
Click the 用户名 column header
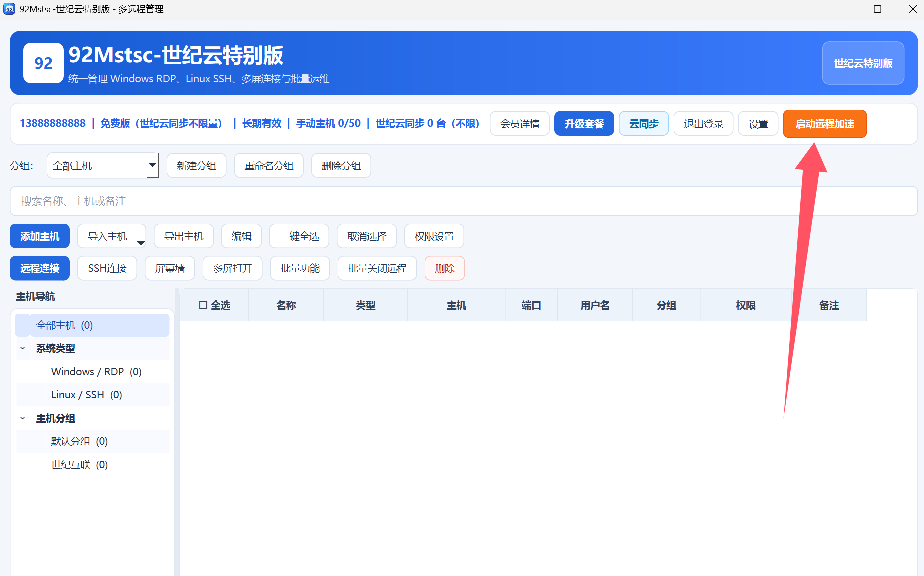pyautogui.click(x=595, y=305)
